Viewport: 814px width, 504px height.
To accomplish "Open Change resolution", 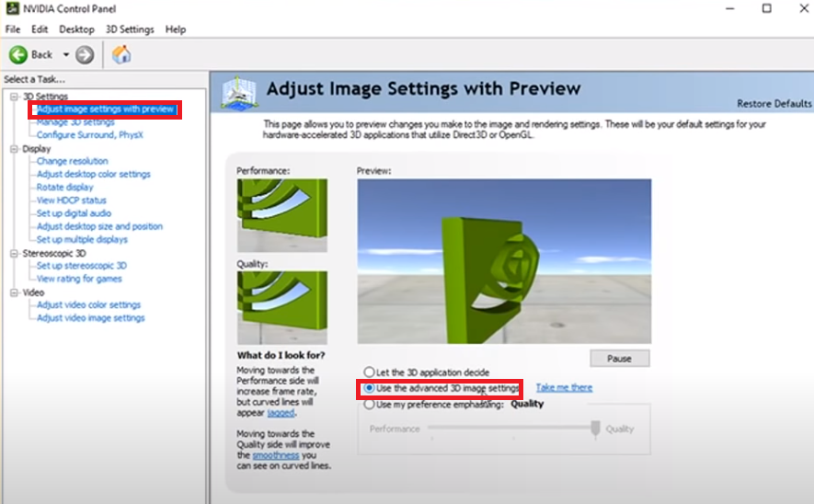I will click(72, 161).
